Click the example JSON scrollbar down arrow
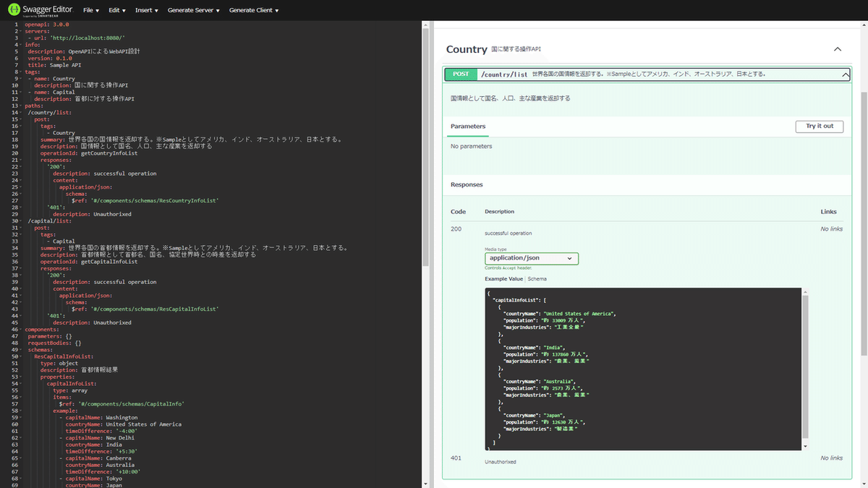Viewport: 868px width, 488px height. [805, 447]
